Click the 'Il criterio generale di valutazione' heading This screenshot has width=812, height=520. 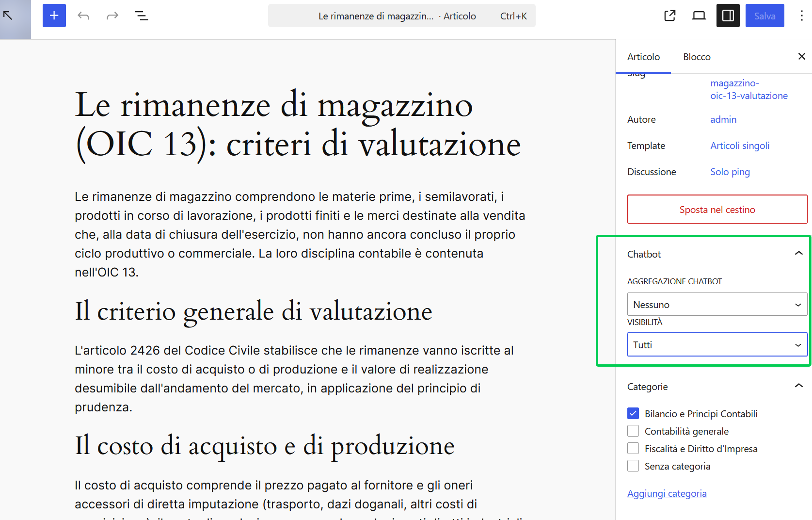[254, 311]
